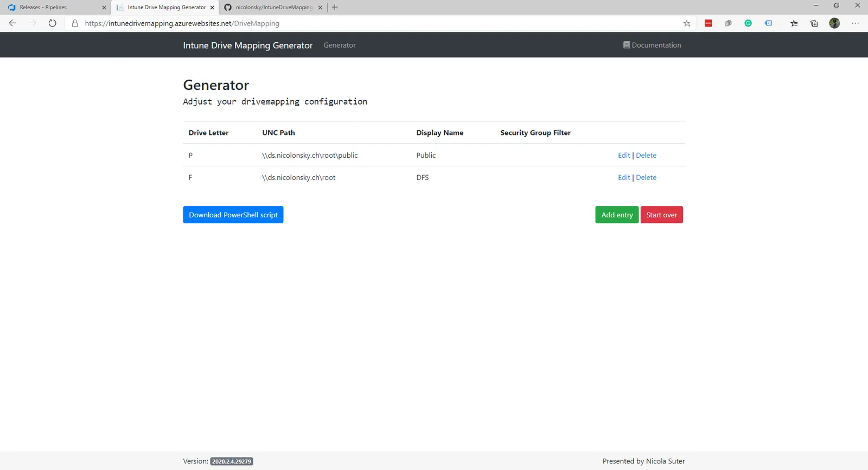The width and height of the screenshot is (868, 470).
Task: Delete the F drive DFS entry
Action: (646, 177)
